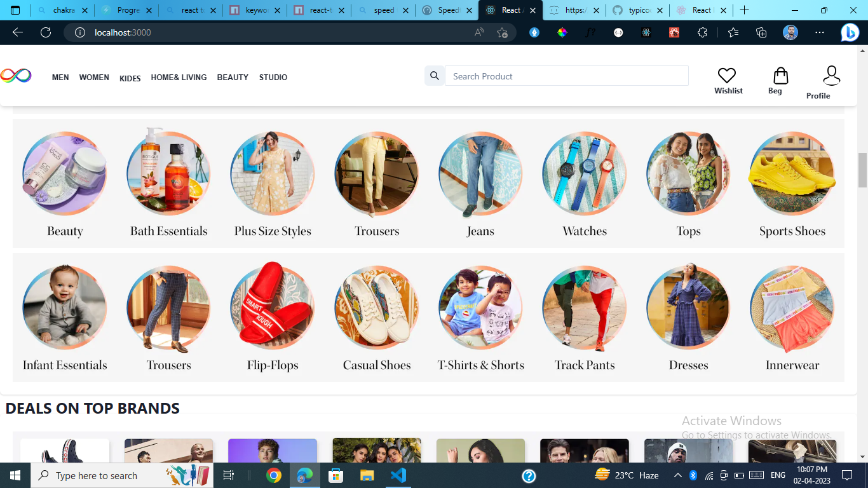Open the HOME& LIVING menu

tap(179, 78)
